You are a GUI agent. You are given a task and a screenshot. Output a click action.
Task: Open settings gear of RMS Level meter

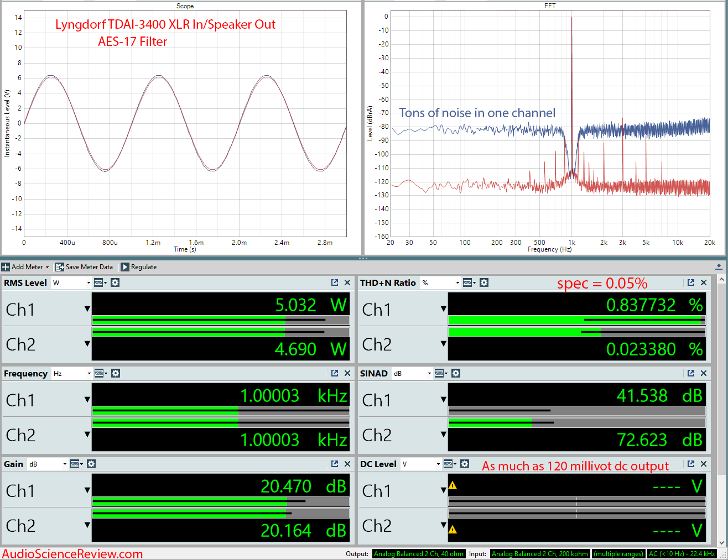[x=115, y=282]
